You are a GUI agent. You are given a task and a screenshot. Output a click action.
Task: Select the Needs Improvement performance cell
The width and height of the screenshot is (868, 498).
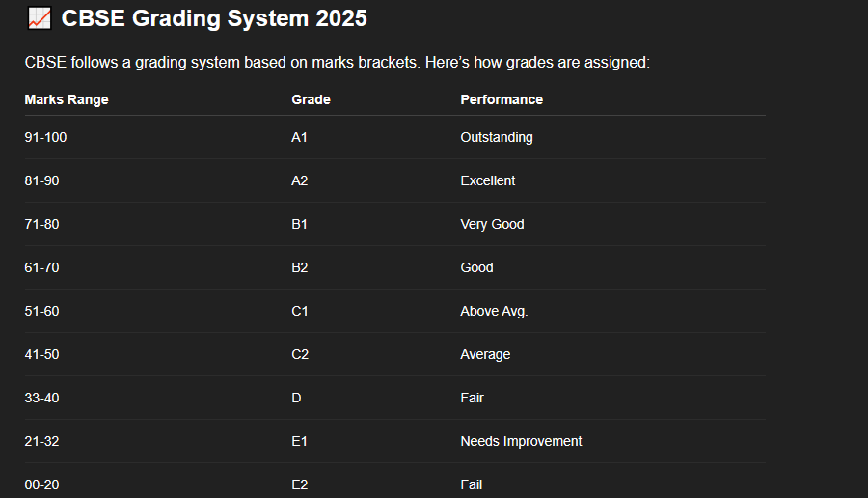521,441
